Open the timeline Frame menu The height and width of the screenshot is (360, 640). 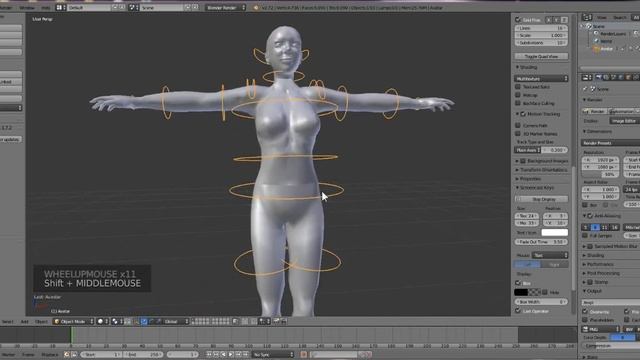pyautogui.click(x=28, y=355)
